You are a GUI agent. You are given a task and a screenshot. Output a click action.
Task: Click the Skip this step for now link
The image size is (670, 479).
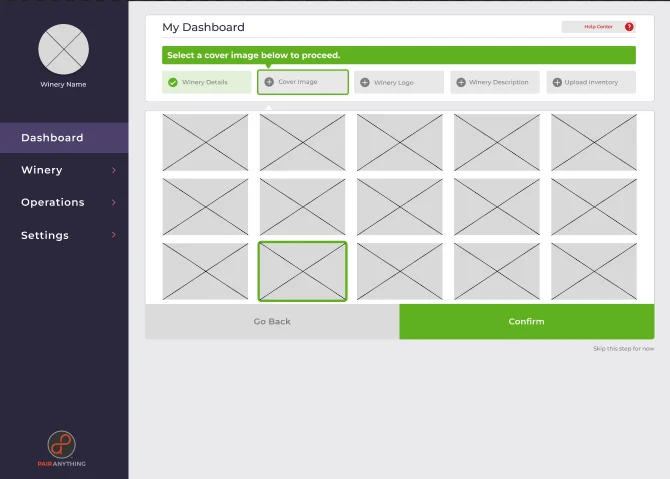(x=623, y=349)
